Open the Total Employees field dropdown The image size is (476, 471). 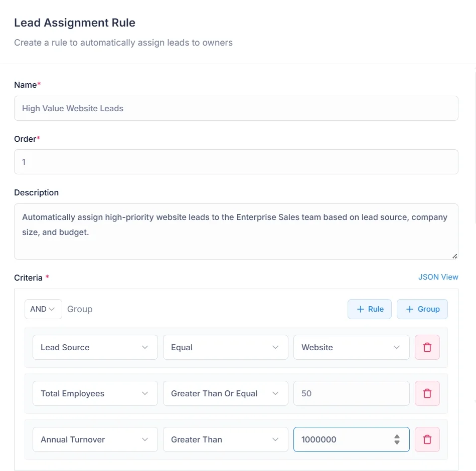point(95,393)
